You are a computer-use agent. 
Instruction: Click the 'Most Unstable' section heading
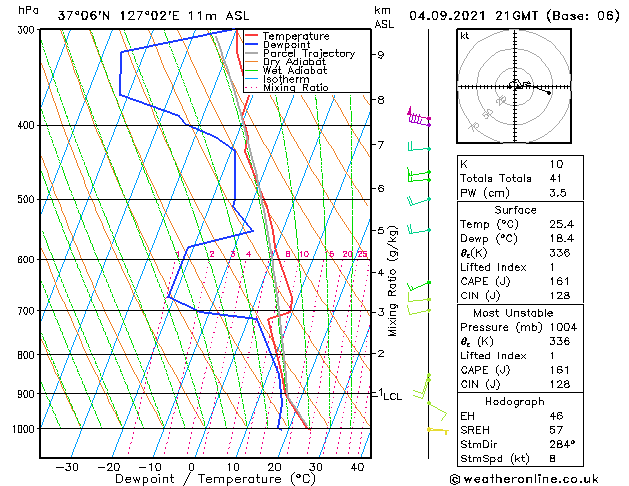click(x=513, y=313)
